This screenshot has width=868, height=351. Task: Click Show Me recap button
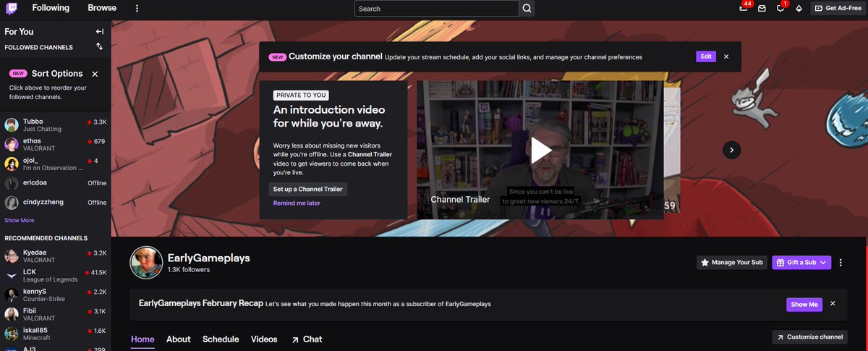pos(804,304)
